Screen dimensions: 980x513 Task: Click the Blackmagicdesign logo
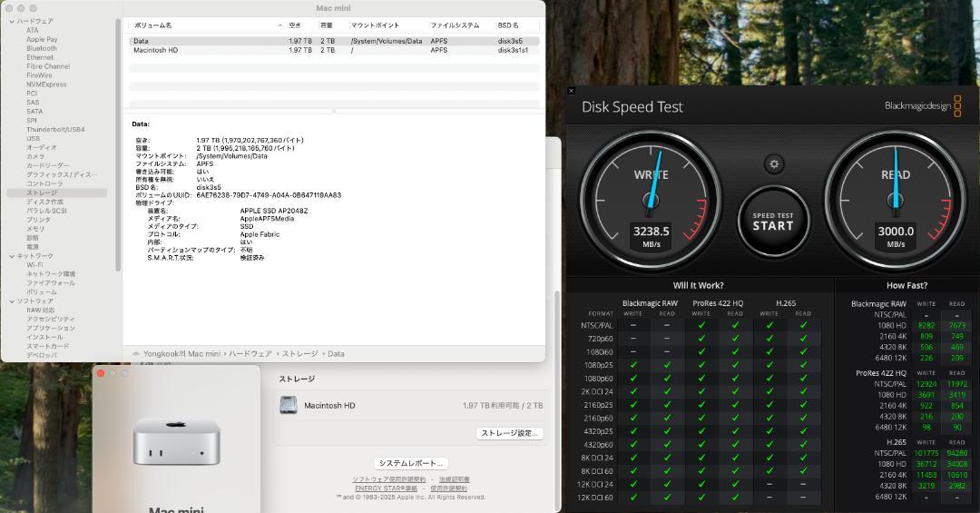923,105
